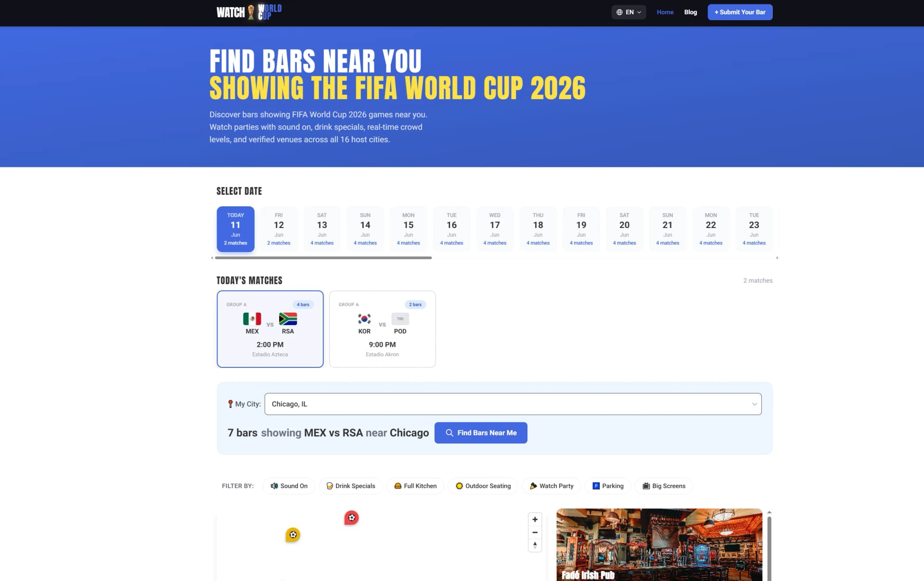Image resolution: width=924 pixels, height=581 pixels.
Task: Click the Find Bars Near Me button
Action: pyautogui.click(x=481, y=433)
